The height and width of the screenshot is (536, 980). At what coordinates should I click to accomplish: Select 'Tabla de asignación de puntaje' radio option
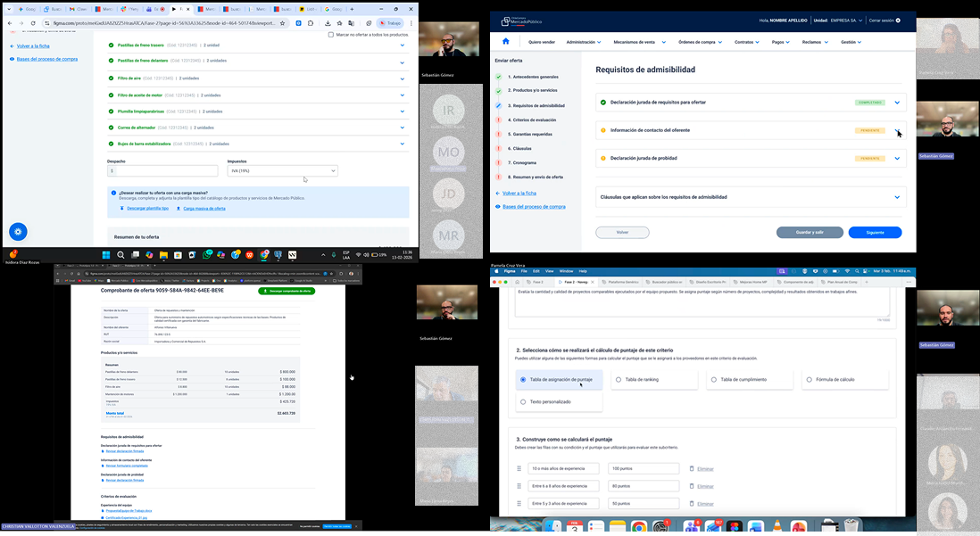(523, 380)
